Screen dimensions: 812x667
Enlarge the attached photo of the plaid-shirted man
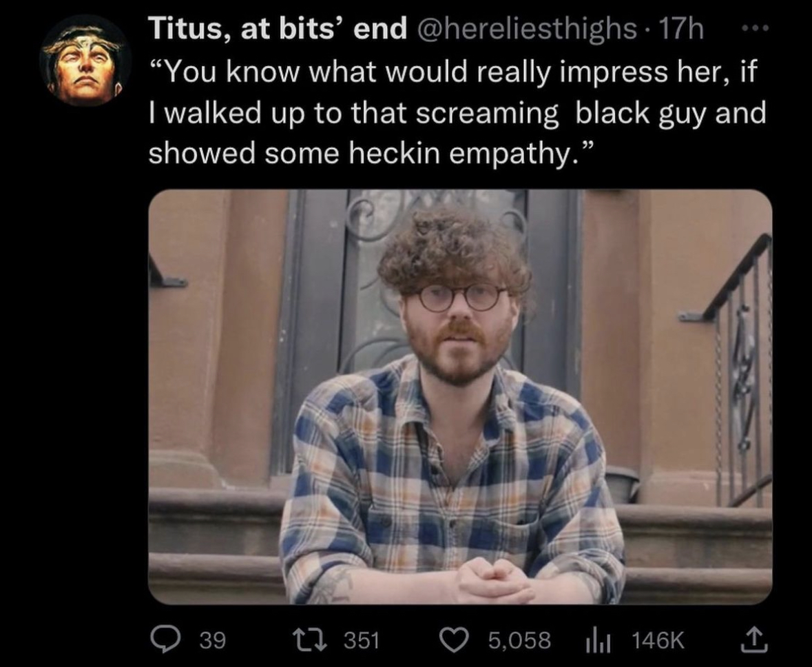[460, 397]
